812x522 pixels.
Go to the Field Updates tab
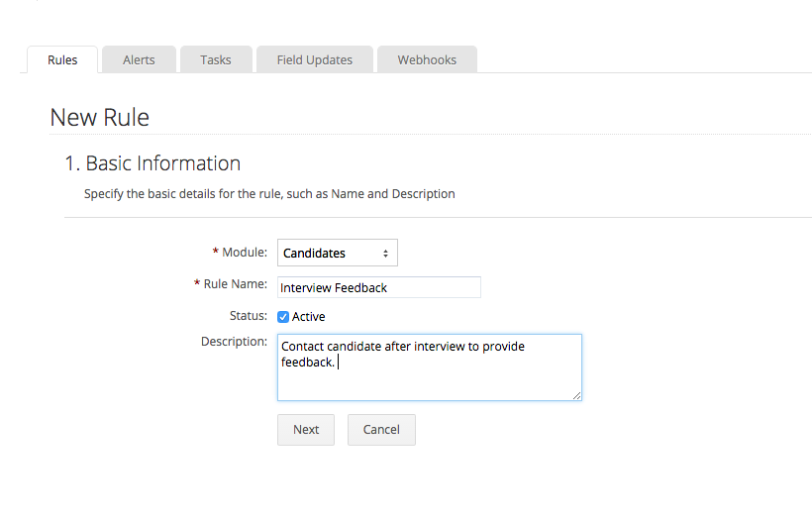pos(314,59)
